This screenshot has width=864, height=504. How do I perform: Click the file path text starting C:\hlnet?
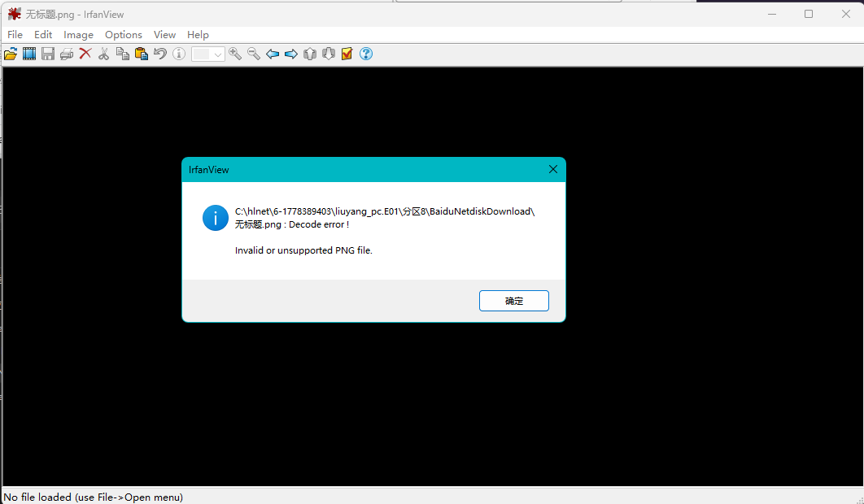(385, 211)
